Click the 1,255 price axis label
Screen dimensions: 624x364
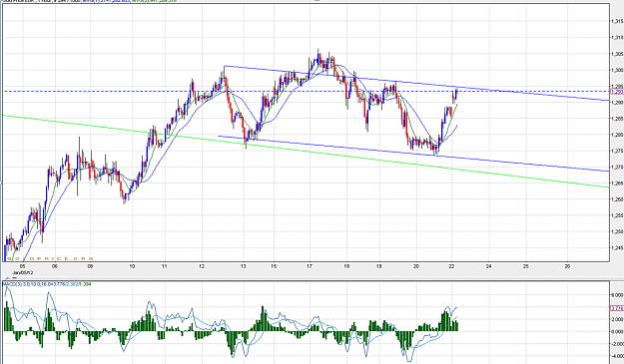pos(617,215)
